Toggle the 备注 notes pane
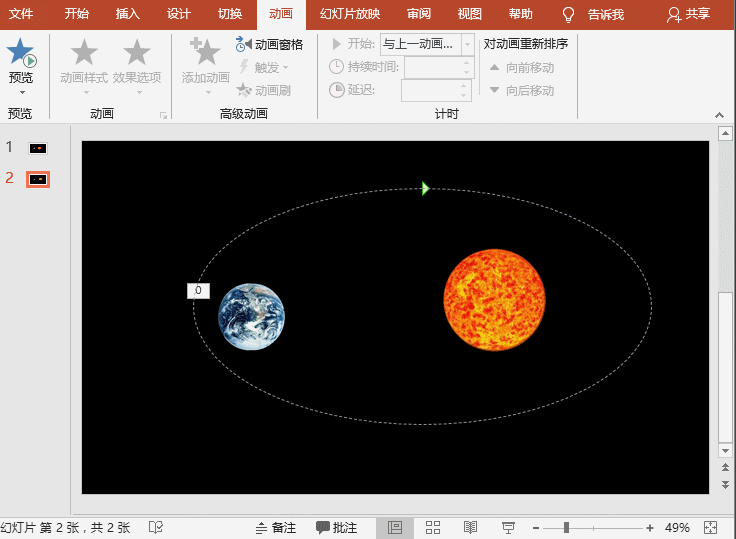 click(276, 528)
